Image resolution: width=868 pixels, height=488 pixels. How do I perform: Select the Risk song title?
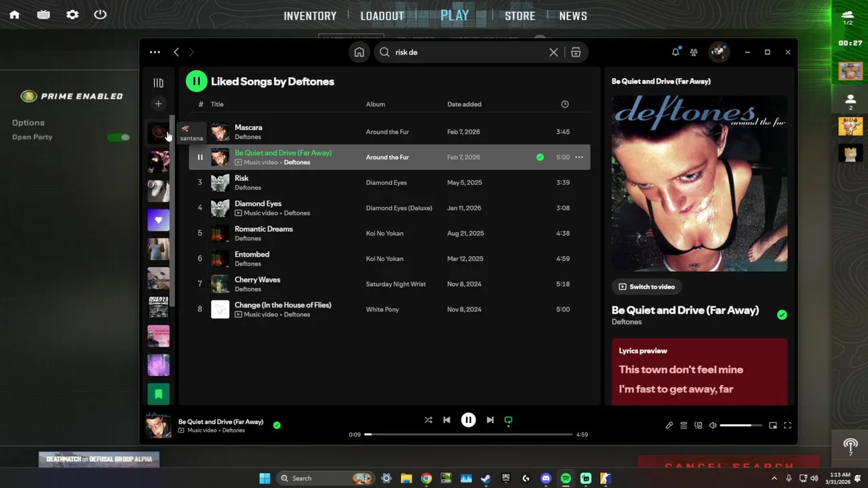[x=241, y=178]
